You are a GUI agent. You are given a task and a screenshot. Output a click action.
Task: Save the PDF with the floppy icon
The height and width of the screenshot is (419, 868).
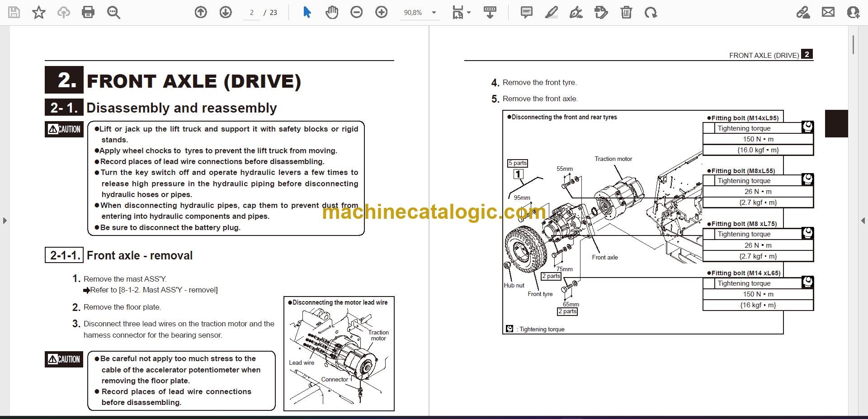(x=14, y=12)
